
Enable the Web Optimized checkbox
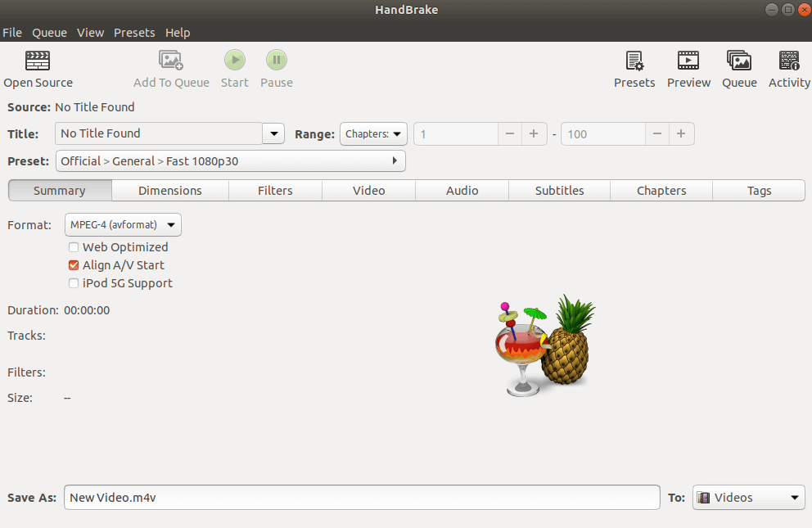point(74,247)
